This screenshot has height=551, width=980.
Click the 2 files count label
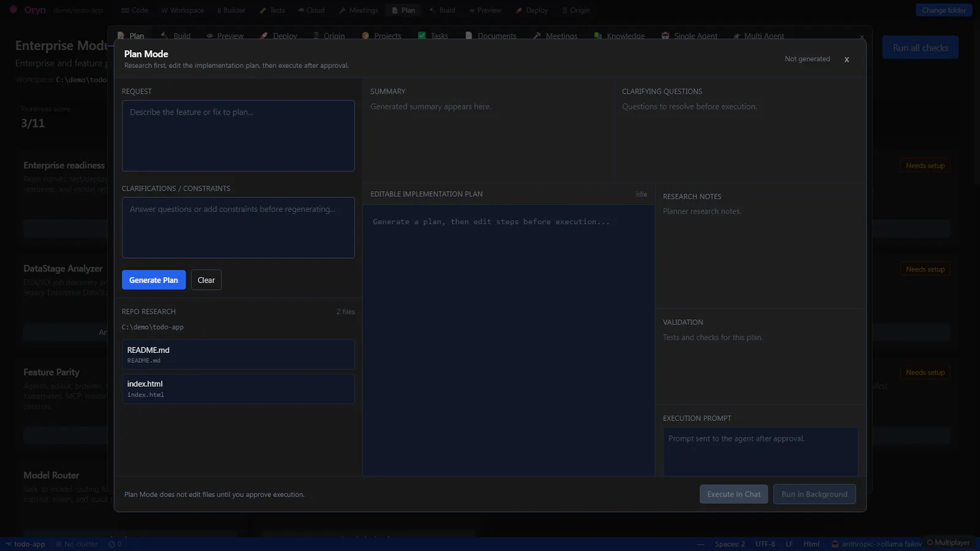[345, 311]
